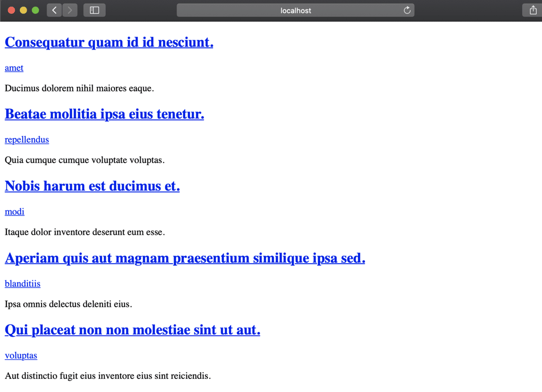Open "Nobis harum est ducimus et." heading
Viewport: 542px width, 392px height.
click(x=92, y=186)
